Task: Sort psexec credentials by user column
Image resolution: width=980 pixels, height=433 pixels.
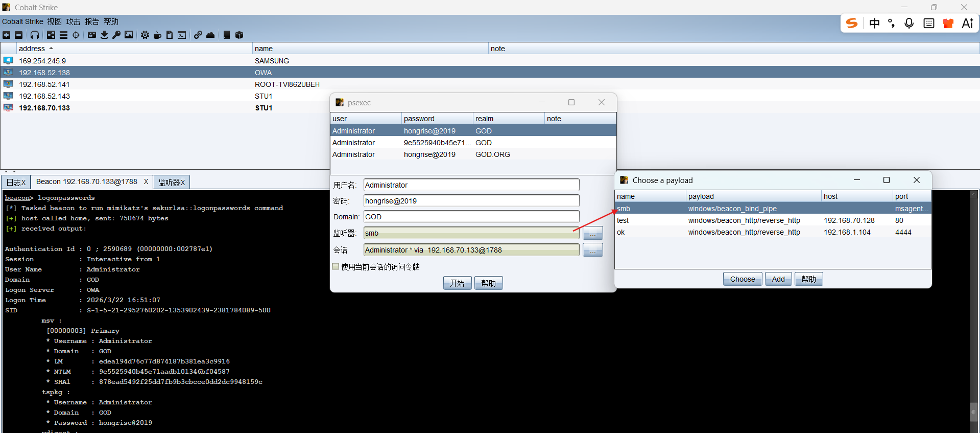Action: click(x=366, y=119)
